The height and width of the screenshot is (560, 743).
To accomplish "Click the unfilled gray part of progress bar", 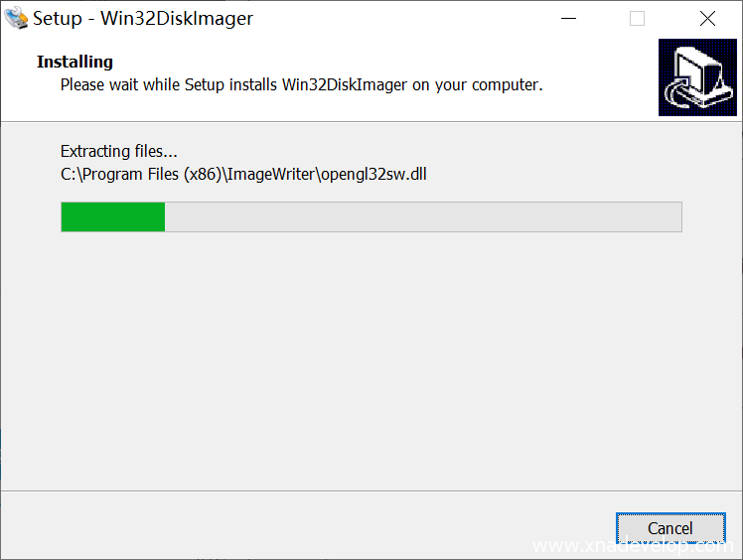I will (x=422, y=216).
